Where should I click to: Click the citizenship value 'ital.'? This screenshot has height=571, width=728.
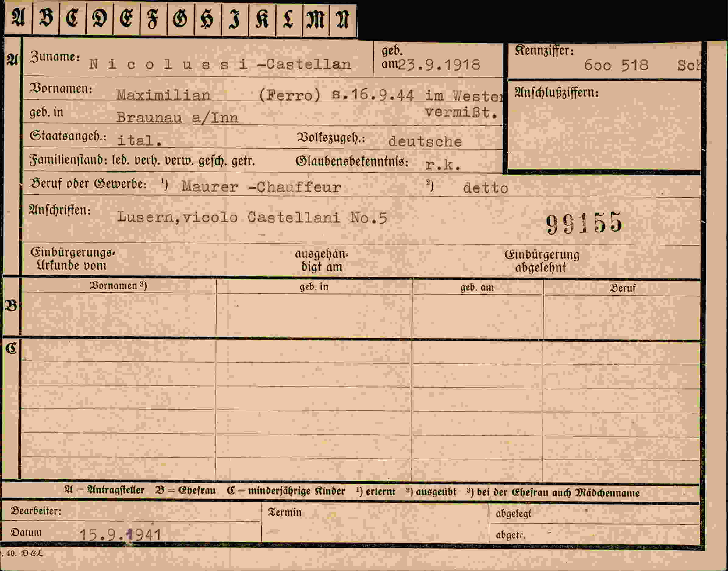coord(140,140)
